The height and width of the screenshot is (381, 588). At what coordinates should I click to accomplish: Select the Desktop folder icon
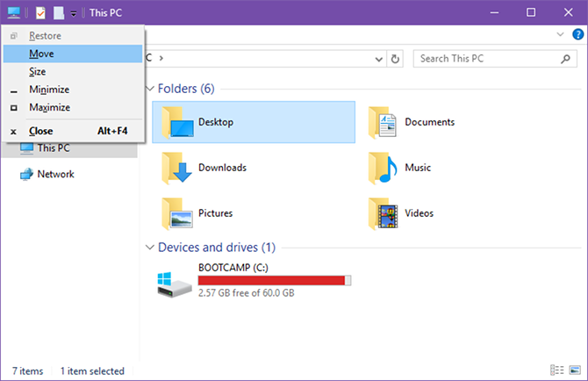pos(178,122)
